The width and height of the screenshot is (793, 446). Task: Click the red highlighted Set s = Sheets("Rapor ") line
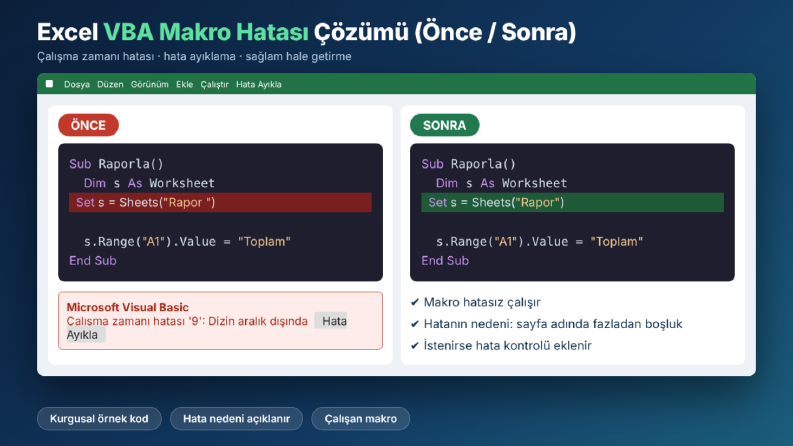point(220,202)
